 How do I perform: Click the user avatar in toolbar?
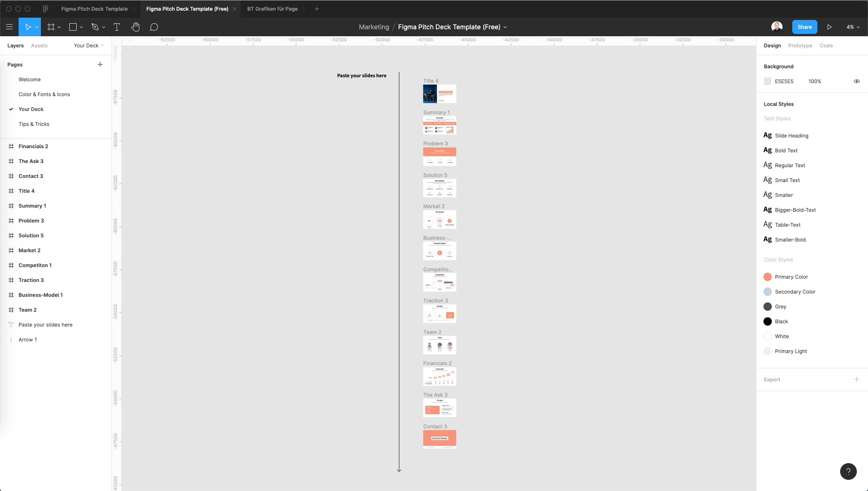click(x=777, y=27)
